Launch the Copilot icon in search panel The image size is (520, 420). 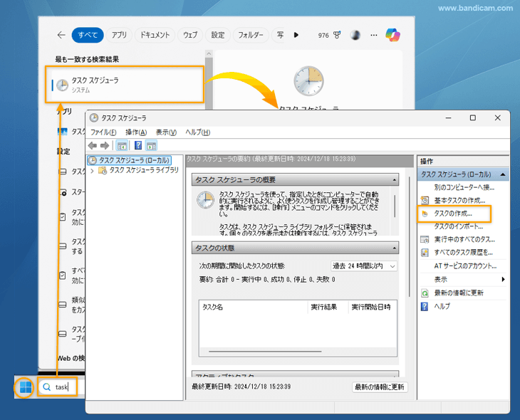coord(392,35)
